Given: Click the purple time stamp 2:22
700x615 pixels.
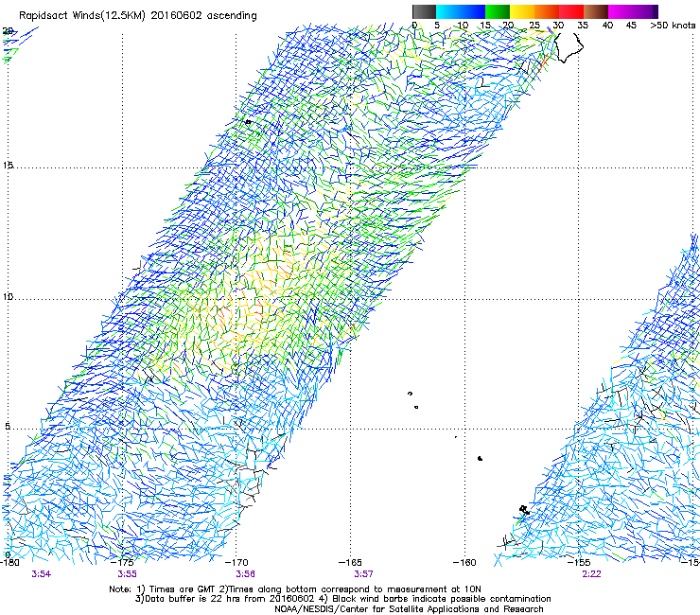Looking at the screenshot, I should pos(591,574).
